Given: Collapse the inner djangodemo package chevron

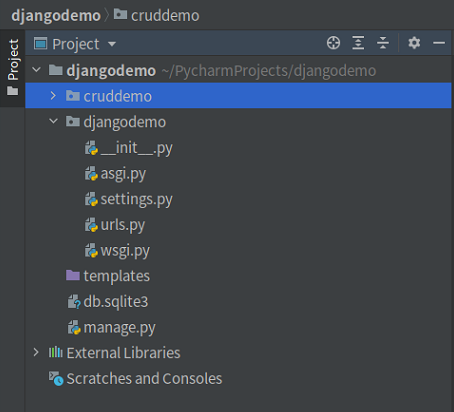Looking at the screenshot, I should click(53, 121).
